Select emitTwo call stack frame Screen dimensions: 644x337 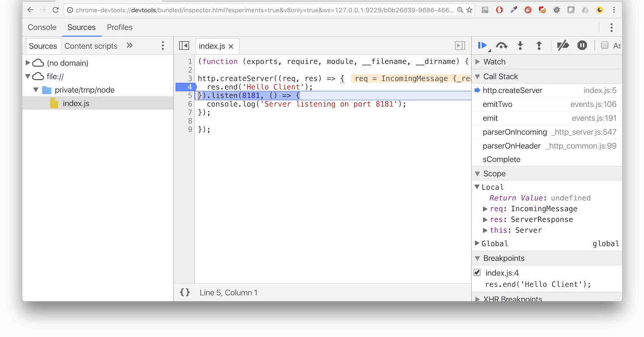[497, 104]
